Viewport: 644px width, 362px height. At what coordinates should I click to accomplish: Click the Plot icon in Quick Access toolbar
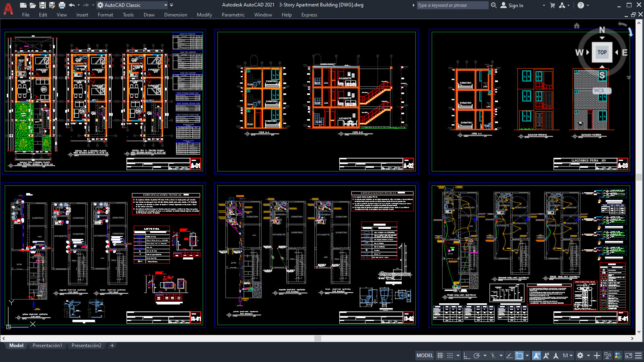(x=61, y=5)
